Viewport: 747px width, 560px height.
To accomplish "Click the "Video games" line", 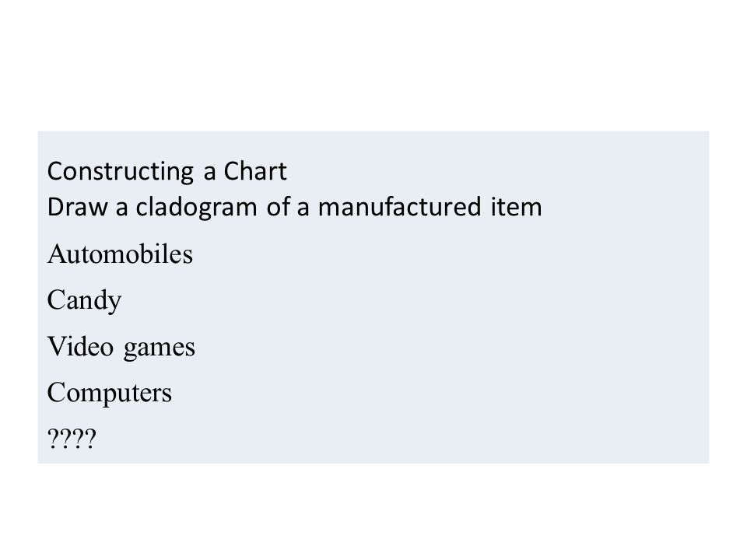I will click(121, 347).
